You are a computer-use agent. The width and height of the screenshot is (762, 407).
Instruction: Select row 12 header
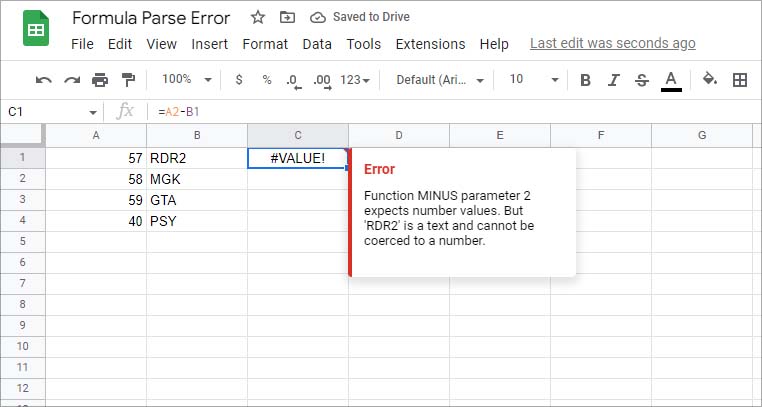pyautogui.click(x=23, y=388)
